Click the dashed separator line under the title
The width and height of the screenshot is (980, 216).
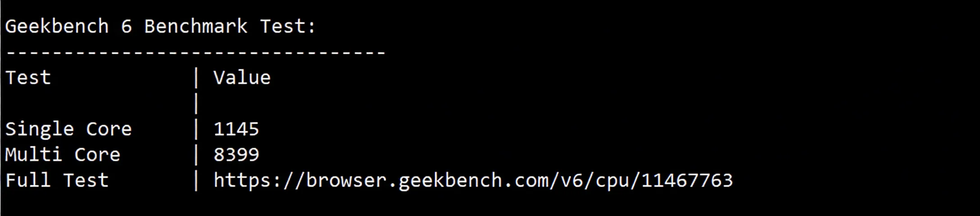196,53
